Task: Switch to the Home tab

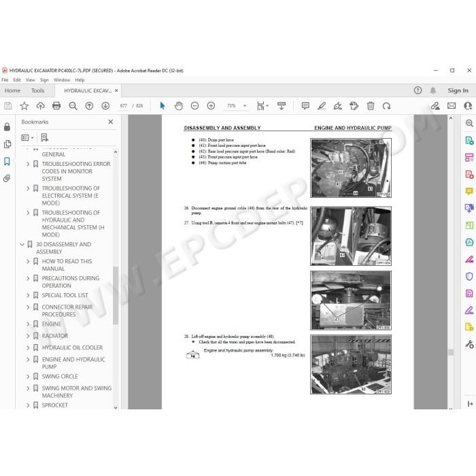Action: 12,90
